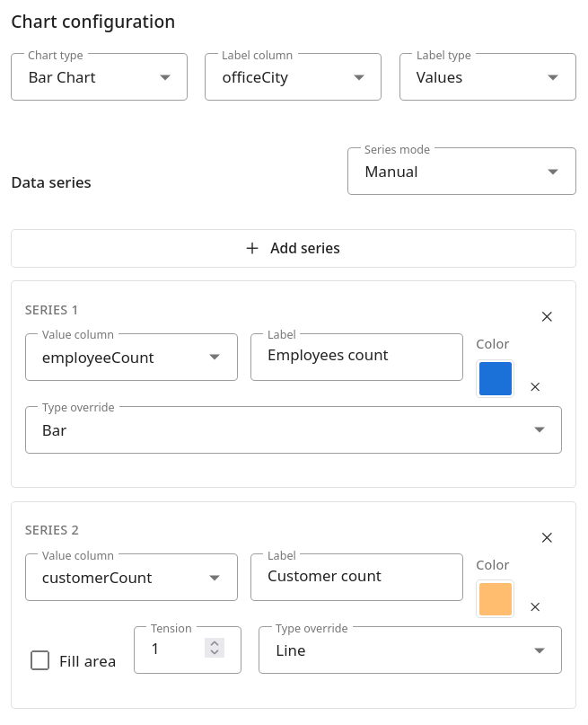This screenshot has width=588, height=725.
Task: Focus the Employees count label field
Action: click(355, 356)
